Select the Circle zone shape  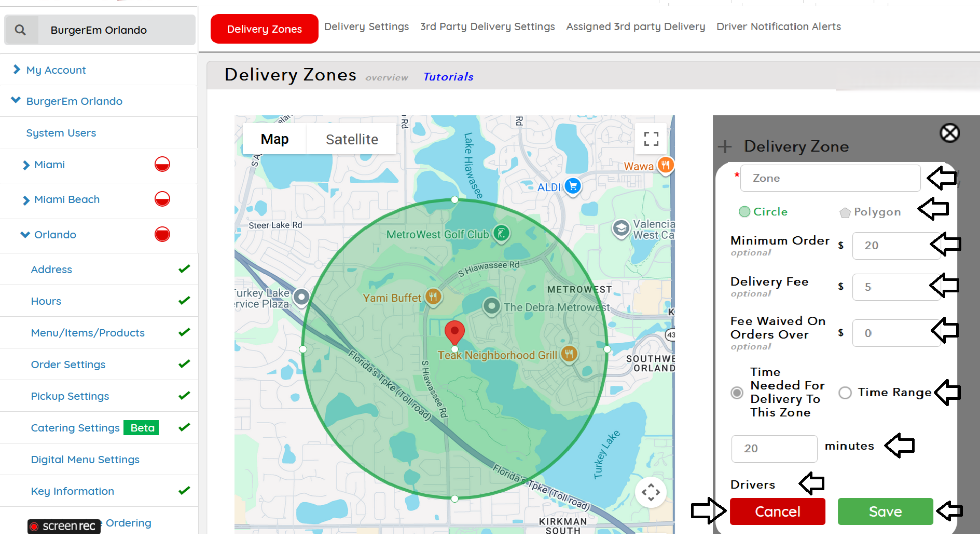tap(763, 212)
